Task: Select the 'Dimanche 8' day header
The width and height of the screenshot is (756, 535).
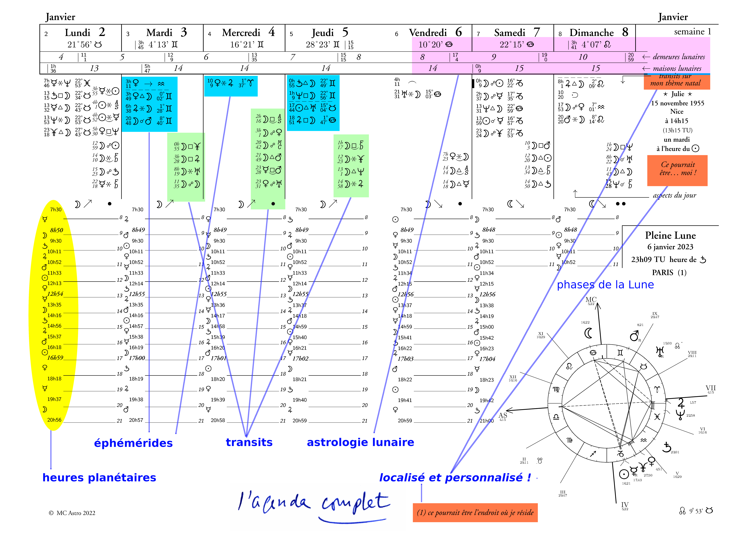Action: pos(599,32)
